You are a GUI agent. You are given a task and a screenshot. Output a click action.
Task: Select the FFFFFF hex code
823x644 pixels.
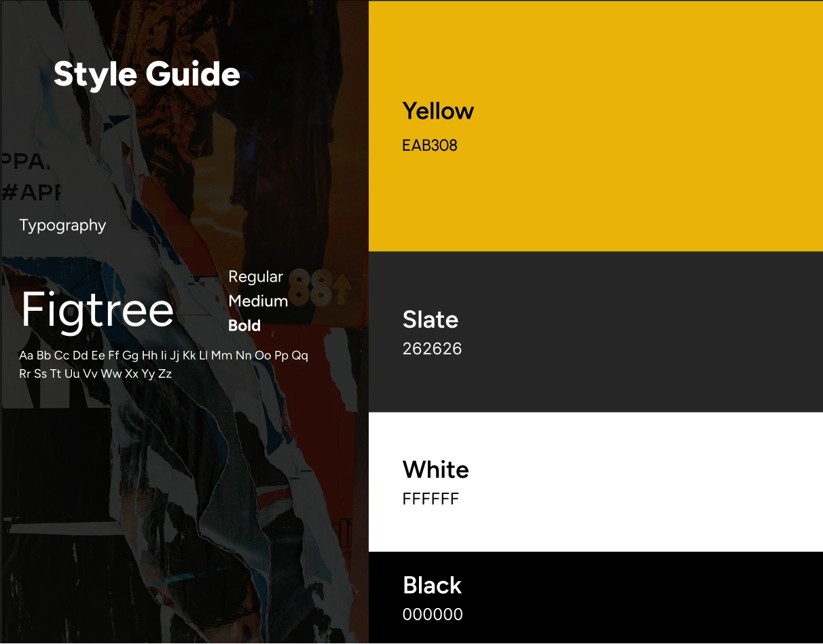431,499
